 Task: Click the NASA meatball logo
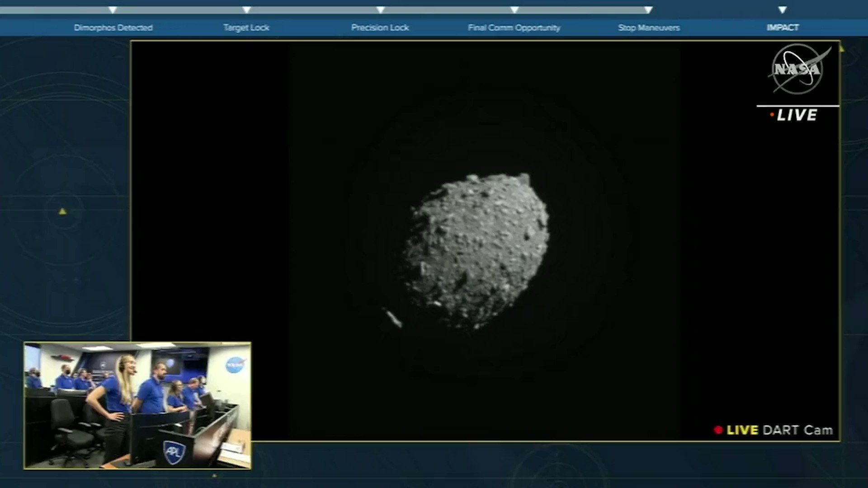point(796,70)
